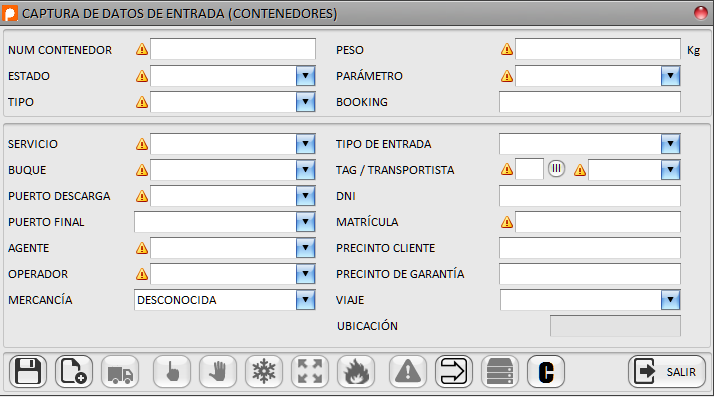Click the arrow-in-box toolbar icon

[454, 372]
